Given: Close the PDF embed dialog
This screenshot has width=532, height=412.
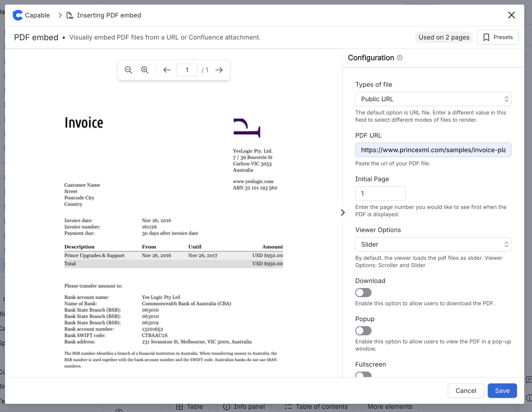Looking at the screenshot, I should pos(511,15).
